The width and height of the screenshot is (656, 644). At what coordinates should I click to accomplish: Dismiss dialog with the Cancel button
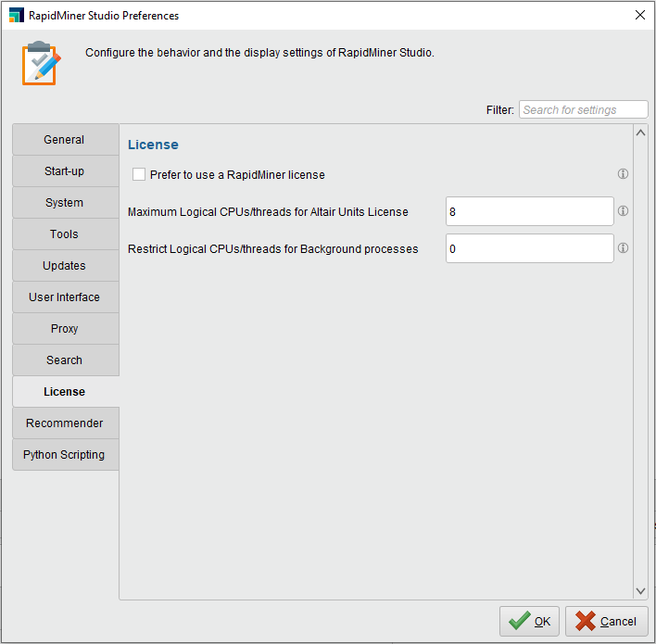(x=607, y=622)
